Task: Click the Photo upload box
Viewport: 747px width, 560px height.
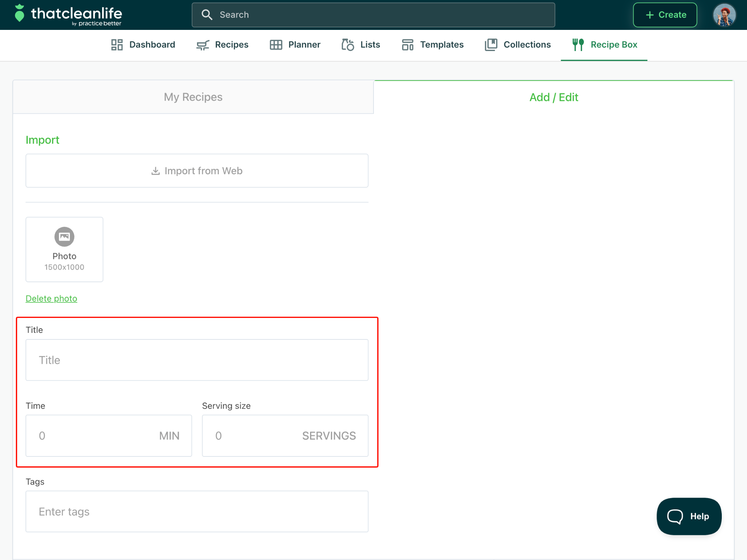Action: click(65, 249)
